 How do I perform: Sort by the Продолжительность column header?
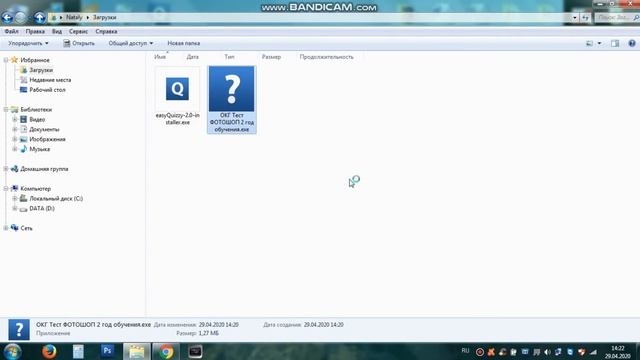point(327,57)
